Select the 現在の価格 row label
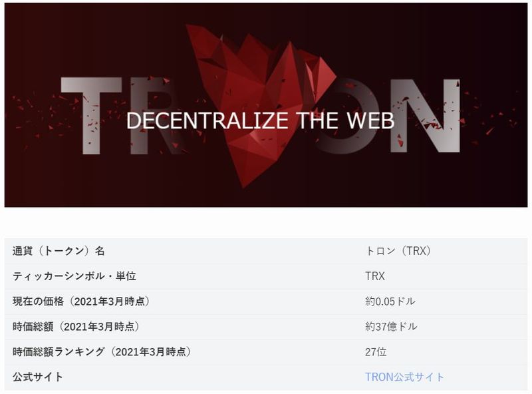Screen dimensions: 532x394 coord(81,301)
